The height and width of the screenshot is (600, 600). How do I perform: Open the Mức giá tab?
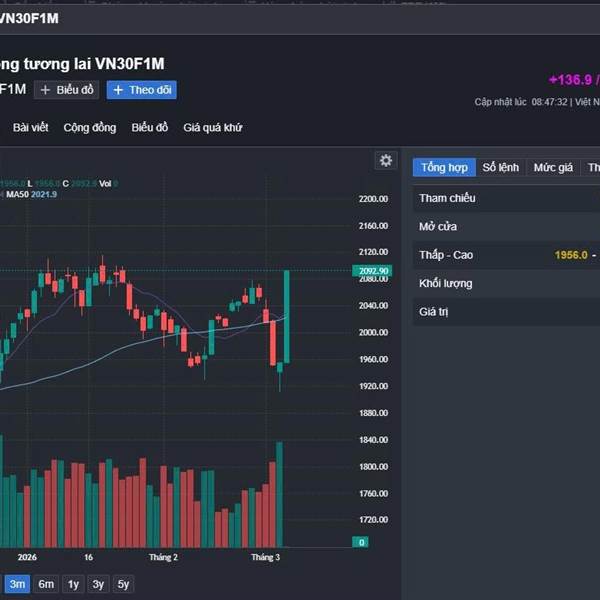[x=553, y=167]
